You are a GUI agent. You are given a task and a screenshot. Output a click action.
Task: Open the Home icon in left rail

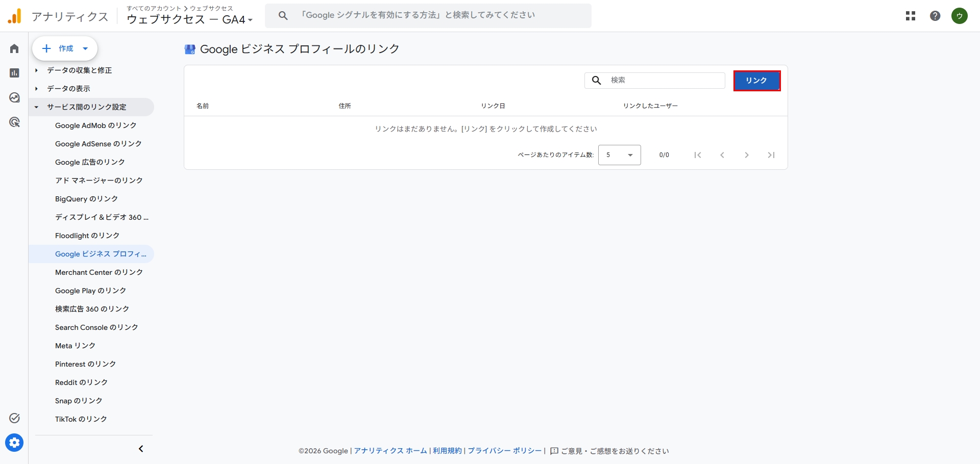tap(14, 48)
